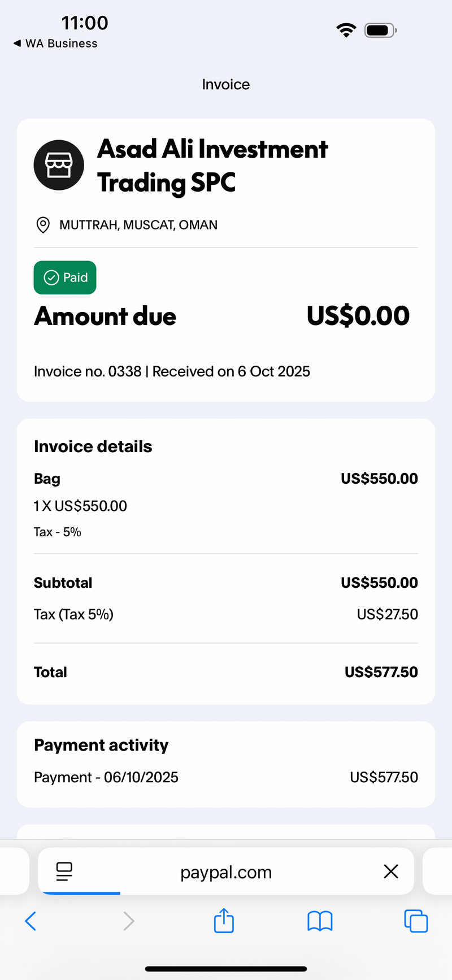
Task: Tap the WA Business back arrow
Action: [17, 44]
